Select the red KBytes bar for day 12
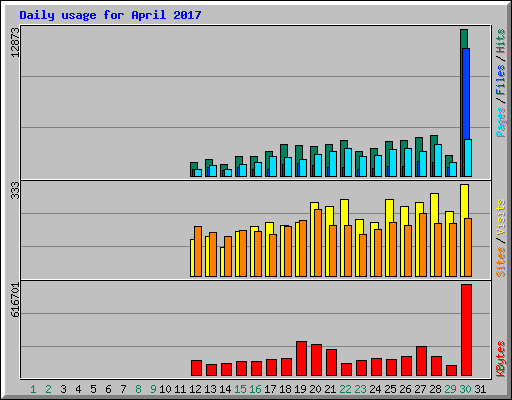Viewport: 512px width, 400px height. (196, 368)
